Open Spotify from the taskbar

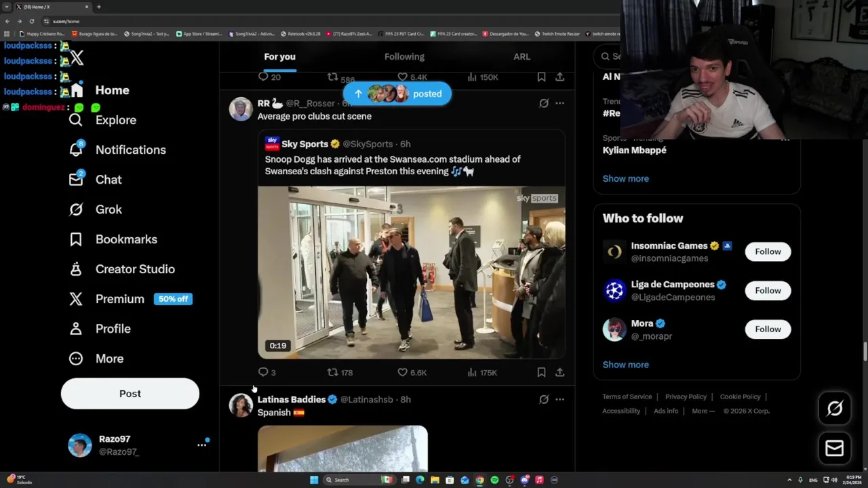494,480
